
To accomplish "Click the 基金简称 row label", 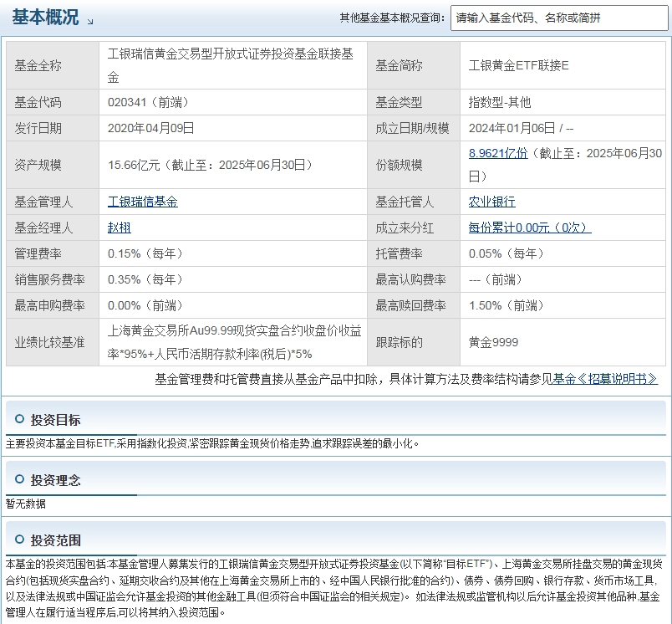I will point(399,65).
